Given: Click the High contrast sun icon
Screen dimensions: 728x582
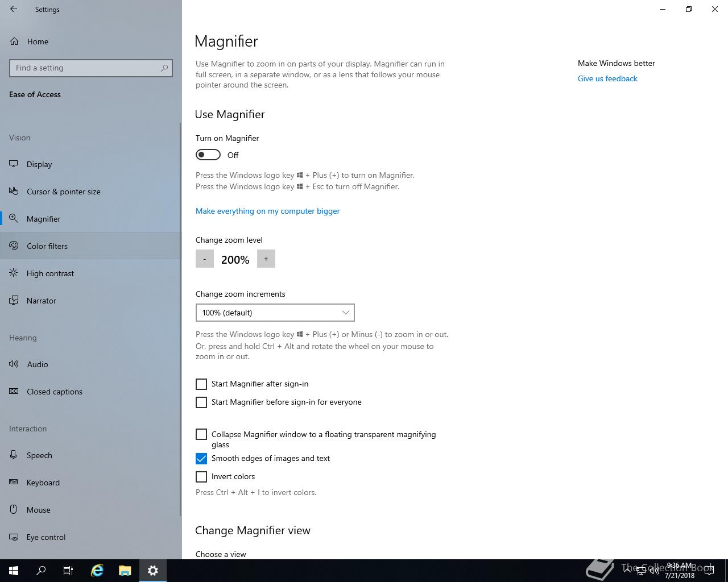Looking at the screenshot, I should pos(14,273).
